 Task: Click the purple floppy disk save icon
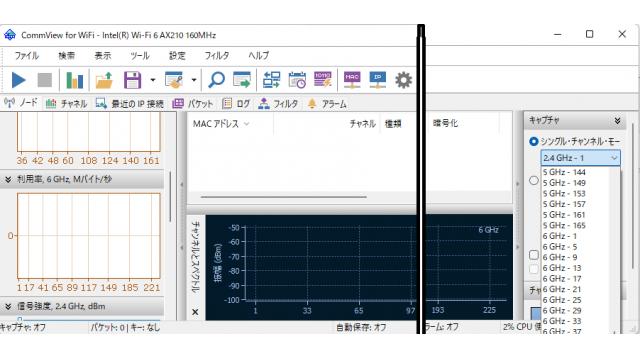[x=133, y=80]
